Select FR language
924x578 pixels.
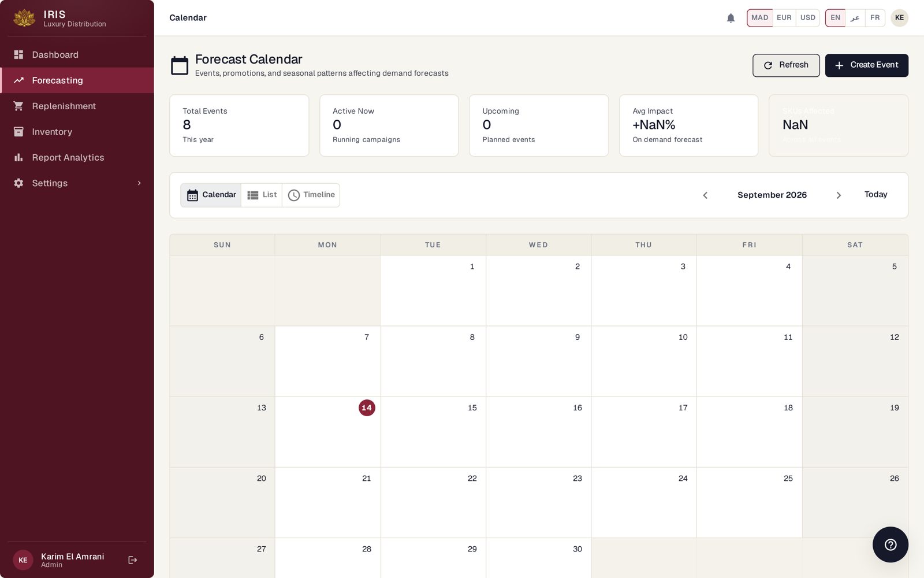875,18
